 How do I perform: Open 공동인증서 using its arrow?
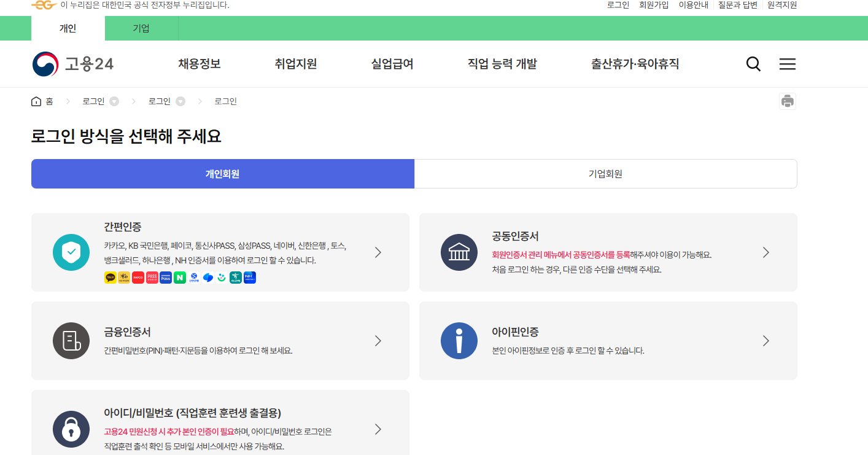[x=765, y=252]
